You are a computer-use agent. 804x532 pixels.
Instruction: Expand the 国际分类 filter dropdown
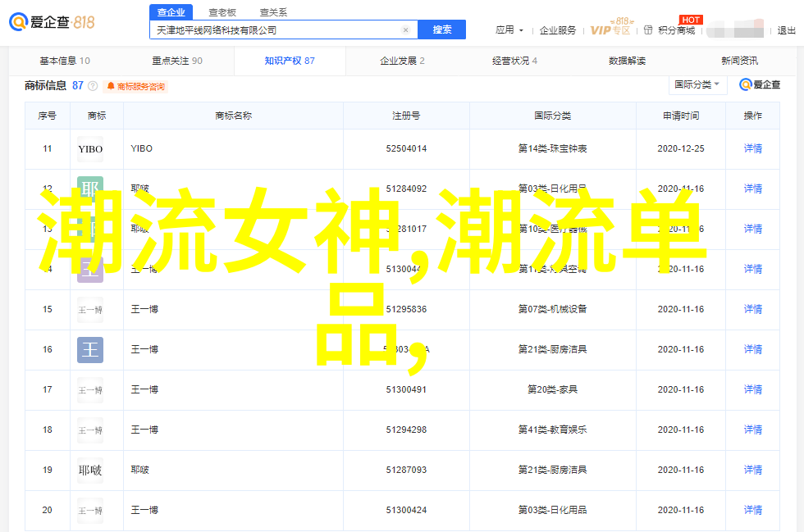tap(697, 84)
